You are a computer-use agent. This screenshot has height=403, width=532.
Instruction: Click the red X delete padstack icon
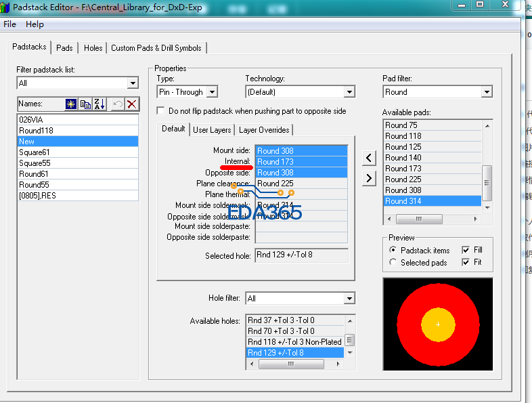click(x=131, y=104)
